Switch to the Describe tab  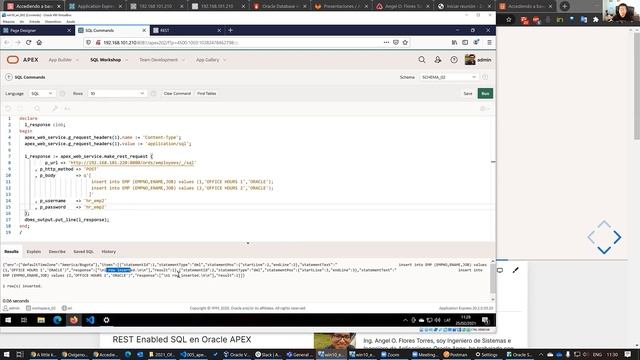tap(57, 251)
